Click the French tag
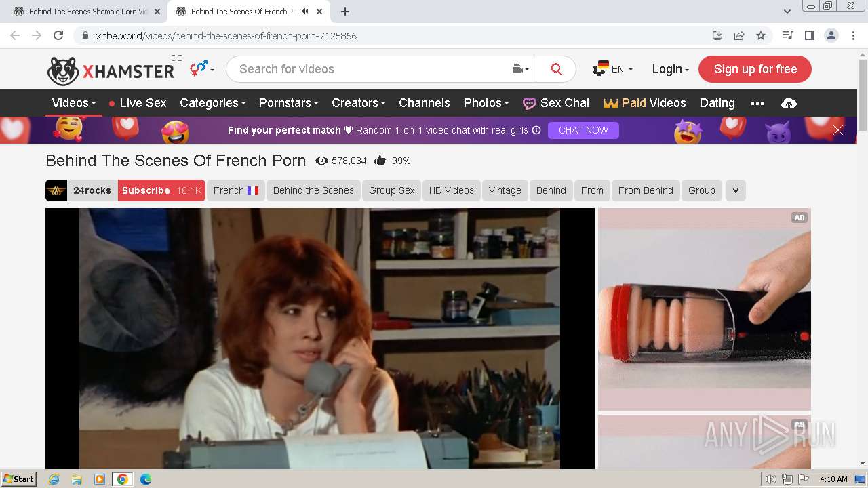Viewport: 868px width, 488px height. pyautogui.click(x=235, y=190)
